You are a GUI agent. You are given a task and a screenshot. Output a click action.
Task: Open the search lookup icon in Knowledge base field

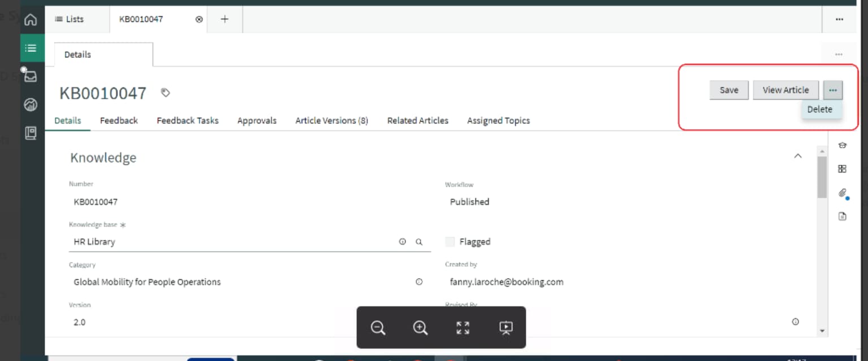point(418,241)
